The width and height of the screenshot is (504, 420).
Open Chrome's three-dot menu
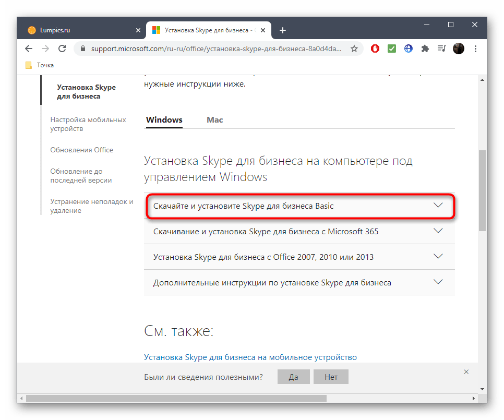point(475,49)
